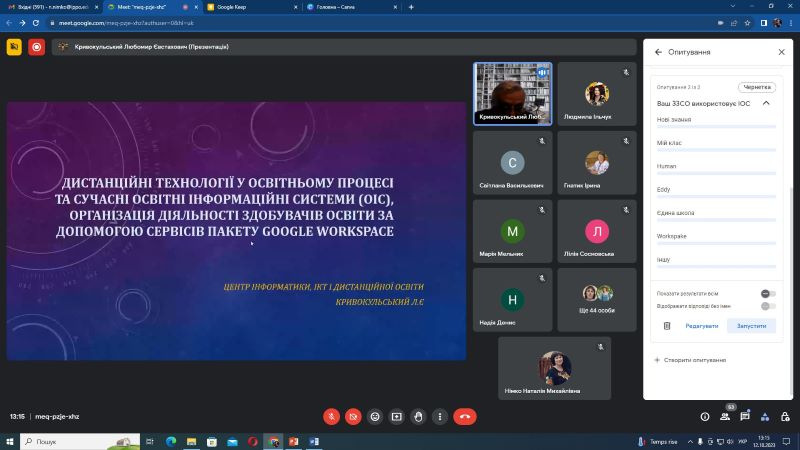Click the Запустити poll button
The width and height of the screenshot is (800, 450).
click(751, 326)
